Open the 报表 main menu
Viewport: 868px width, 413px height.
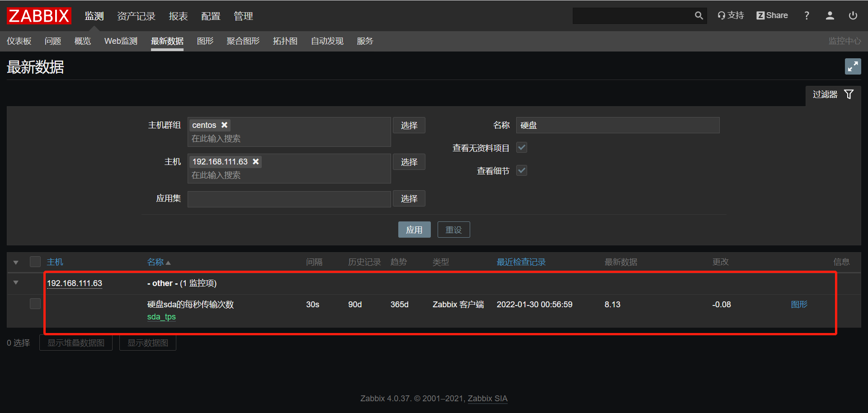pos(178,16)
